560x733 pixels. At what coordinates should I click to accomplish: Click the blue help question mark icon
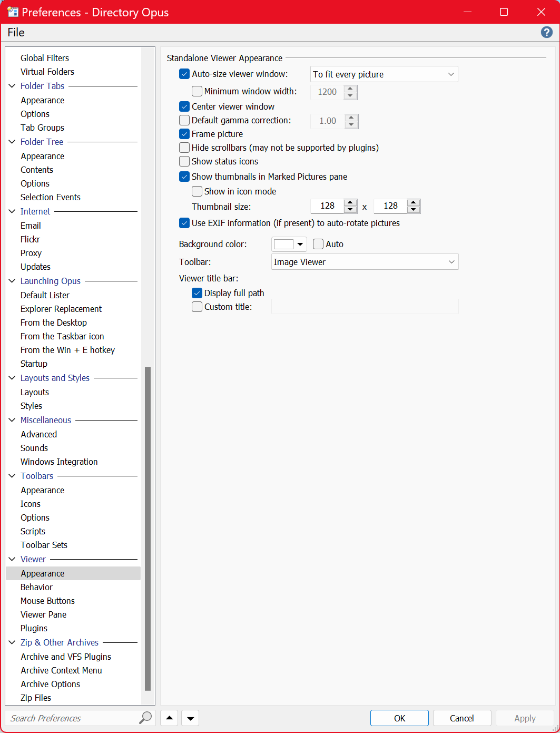coord(547,33)
